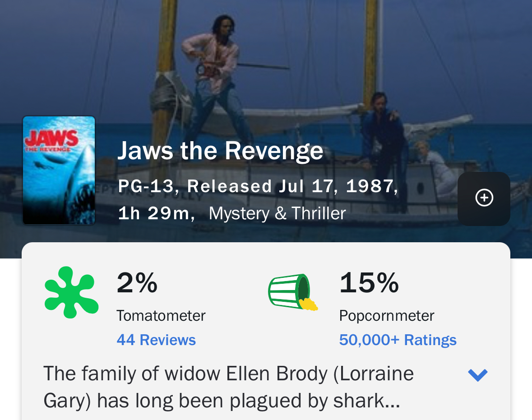The width and height of the screenshot is (532, 420).
Task: Open the 50,000+ Ratings link
Action: point(398,340)
